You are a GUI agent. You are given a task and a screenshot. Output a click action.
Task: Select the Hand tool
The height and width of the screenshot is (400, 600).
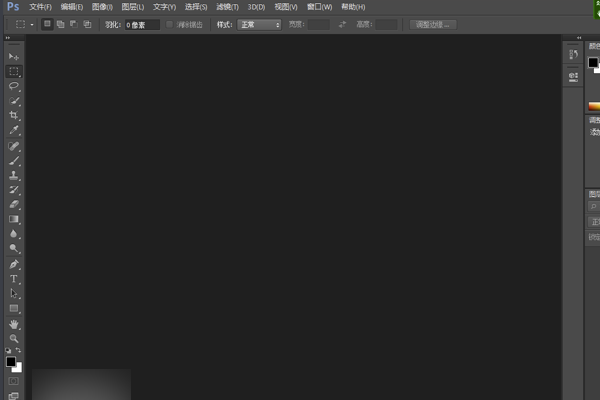pyautogui.click(x=14, y=324)
